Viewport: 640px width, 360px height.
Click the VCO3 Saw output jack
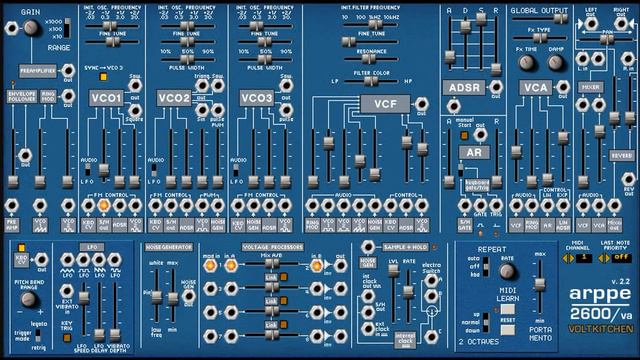coord(286,86)
